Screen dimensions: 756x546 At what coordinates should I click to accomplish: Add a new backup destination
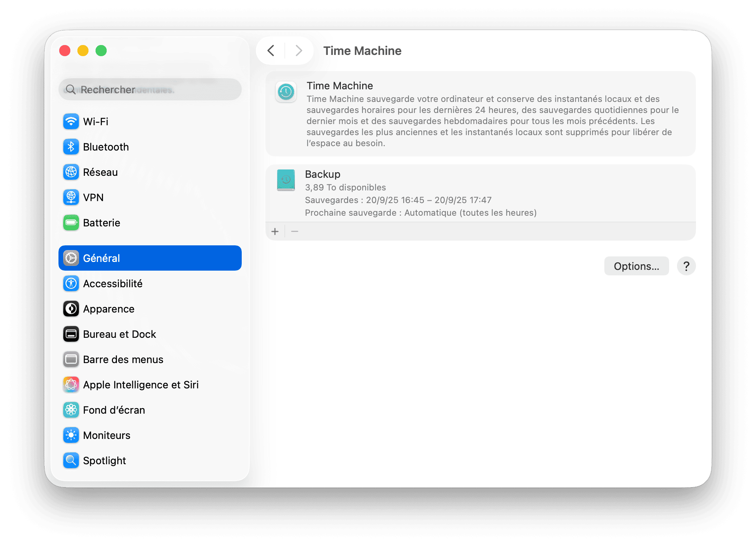click(x=275, y=231)
